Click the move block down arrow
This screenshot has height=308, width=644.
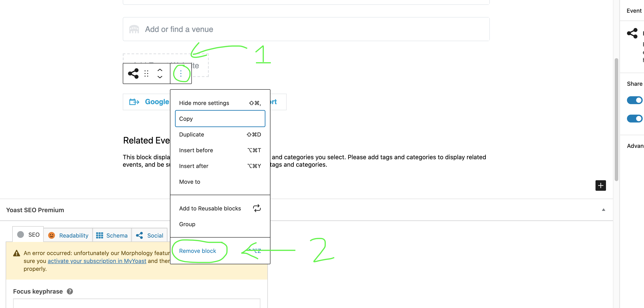click(160, 77)
